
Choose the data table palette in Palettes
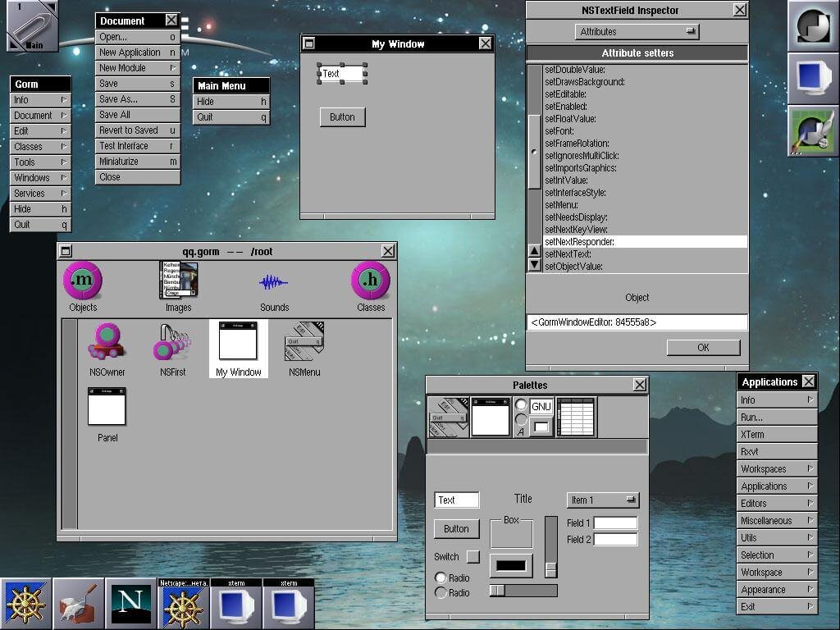(x=577, y=417)
